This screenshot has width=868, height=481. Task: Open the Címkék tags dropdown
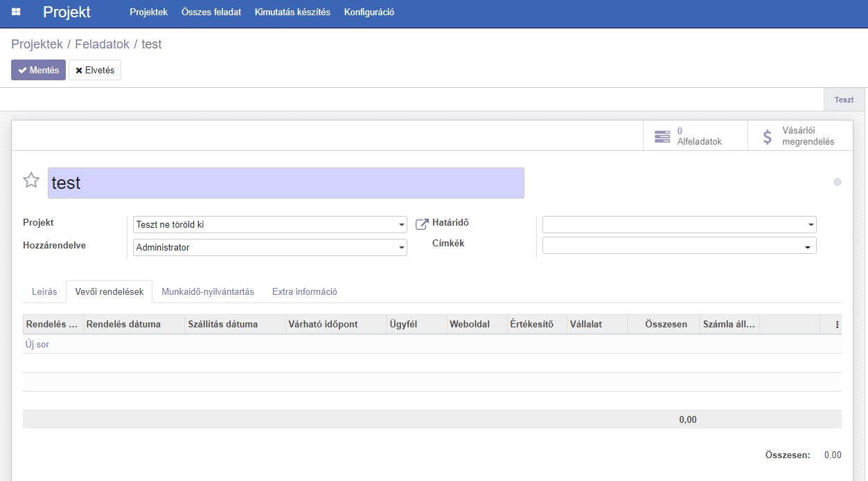pos(680,246)
